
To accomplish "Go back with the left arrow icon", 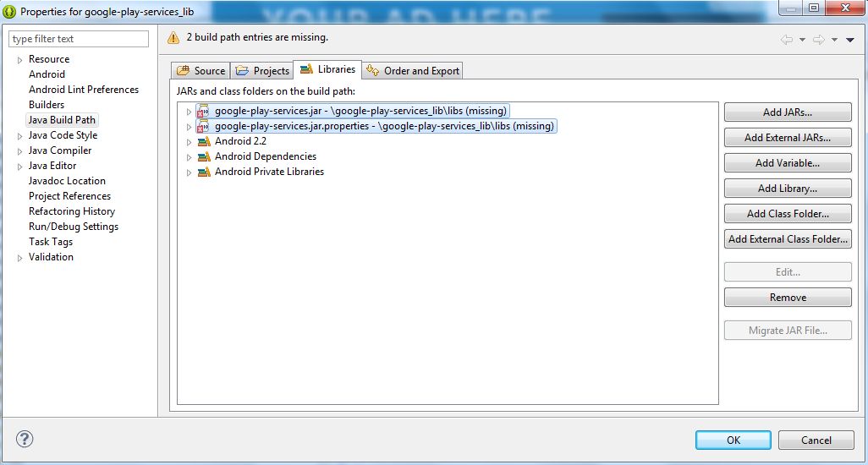I will pos(786,39).
